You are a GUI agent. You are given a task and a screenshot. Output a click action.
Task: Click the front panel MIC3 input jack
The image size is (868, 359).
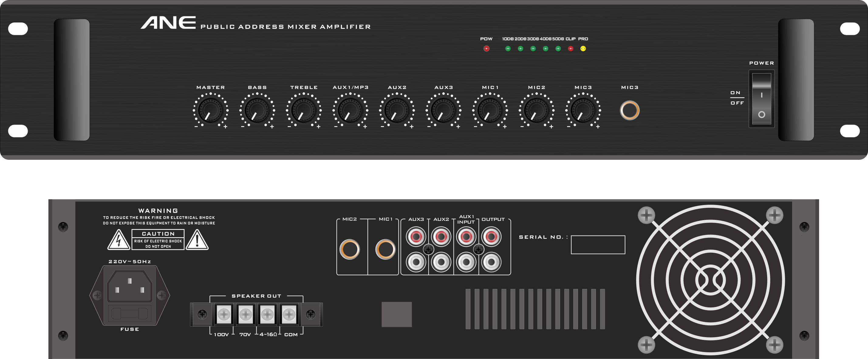629,110
